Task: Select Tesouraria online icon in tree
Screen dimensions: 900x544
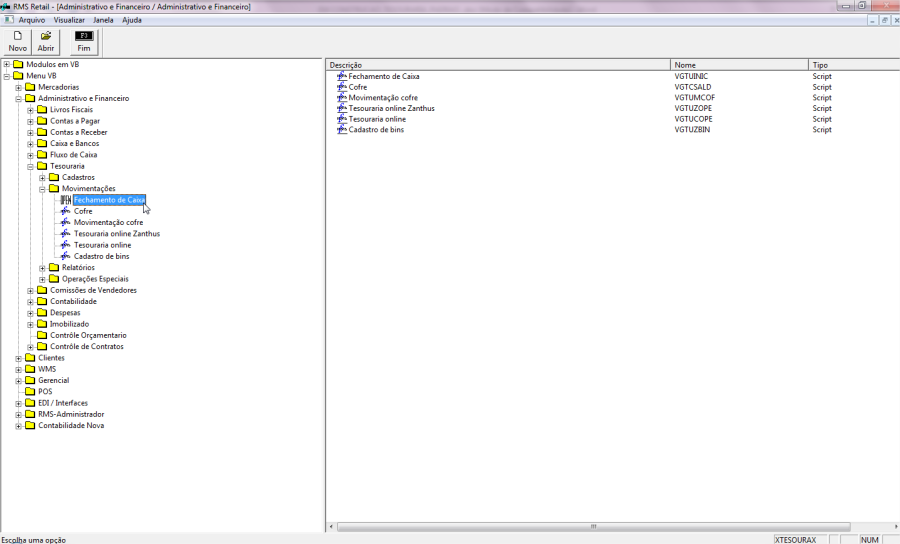Action: click(x=65, y=245)
